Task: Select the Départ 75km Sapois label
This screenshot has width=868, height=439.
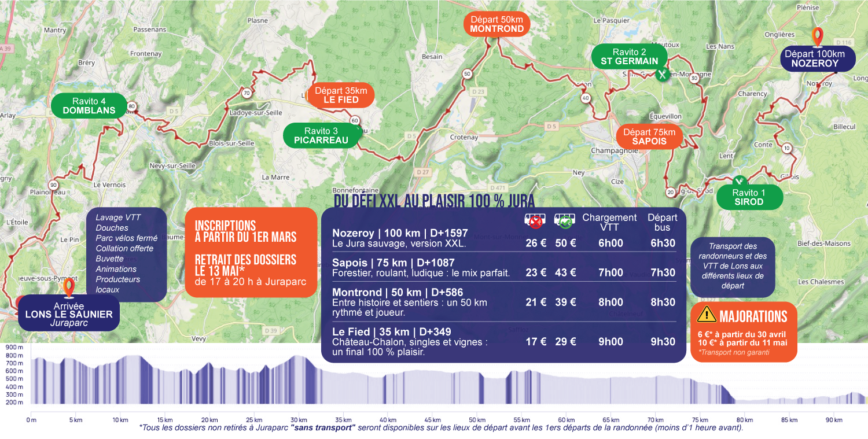Action: (x=649, y=137)
